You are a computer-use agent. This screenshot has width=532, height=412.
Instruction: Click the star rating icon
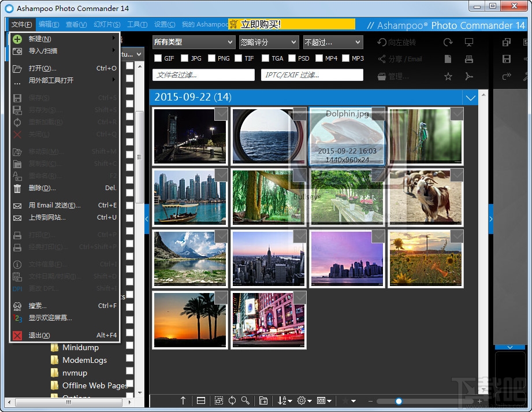448,76
